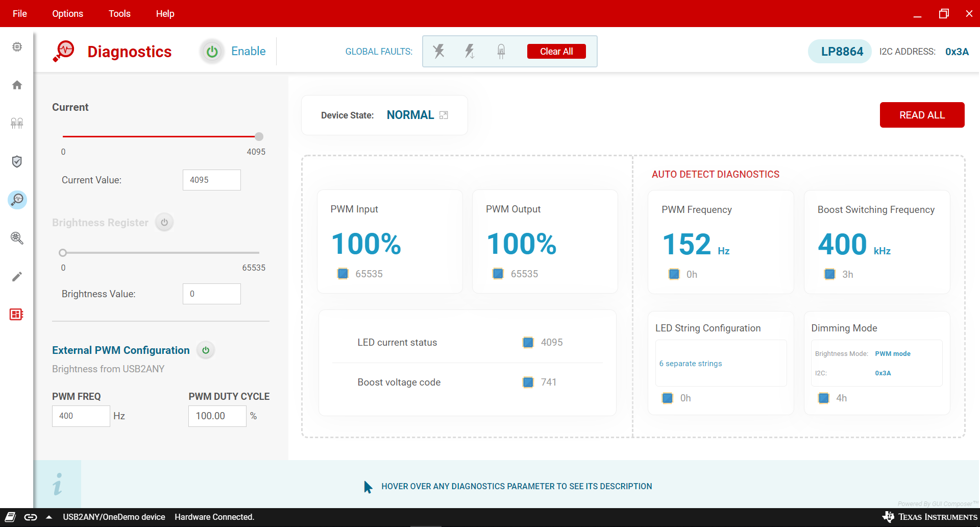Viewport: 980px width, 527px height.
Task: Open the shield protection sidebar page
Action: click(17, 161)
